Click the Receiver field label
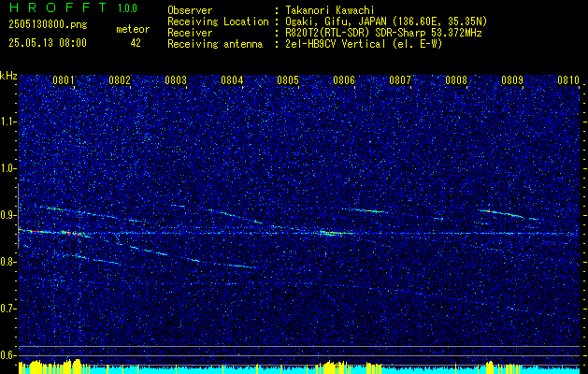Viewport: 588px width, 374px height. coord(190,33)
